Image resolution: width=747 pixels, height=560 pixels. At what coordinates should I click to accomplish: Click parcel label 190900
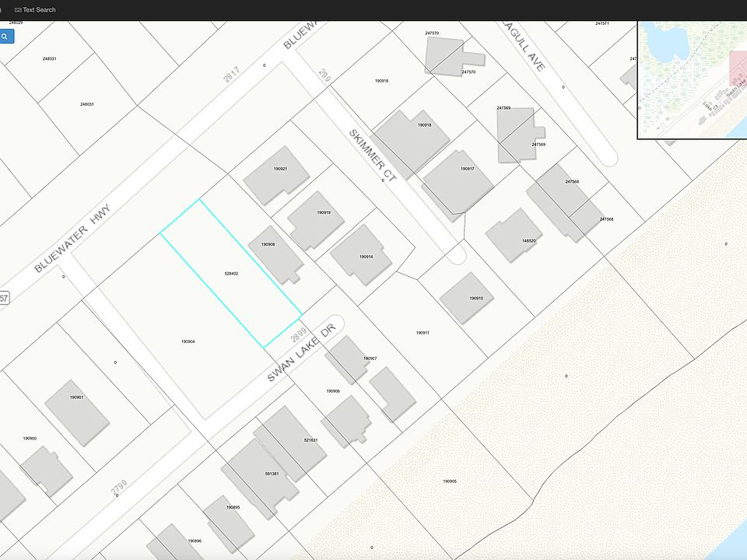[30, 438]
